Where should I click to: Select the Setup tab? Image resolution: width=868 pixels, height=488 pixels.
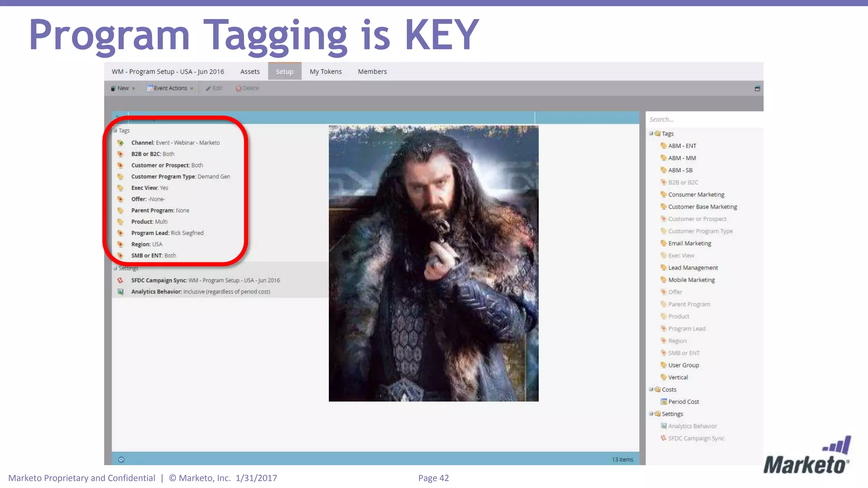pos(284,72)
